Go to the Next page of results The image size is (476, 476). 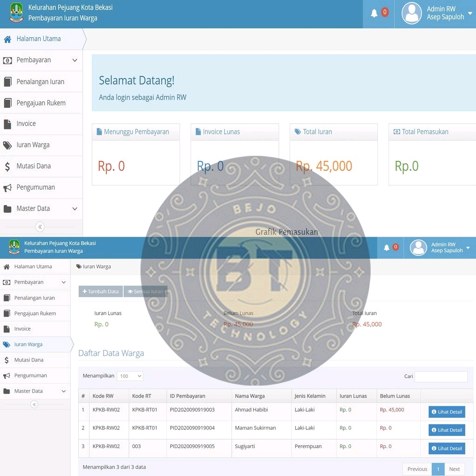pos(454,469)
